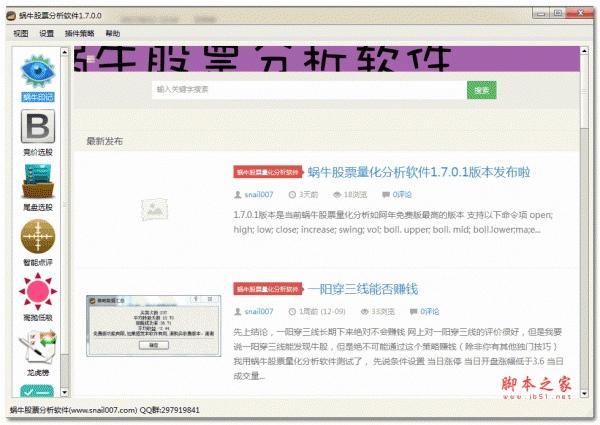
Task: Click the 一阳穿三线 post summary starting 先上结论
Action: [x=398, y=354]
